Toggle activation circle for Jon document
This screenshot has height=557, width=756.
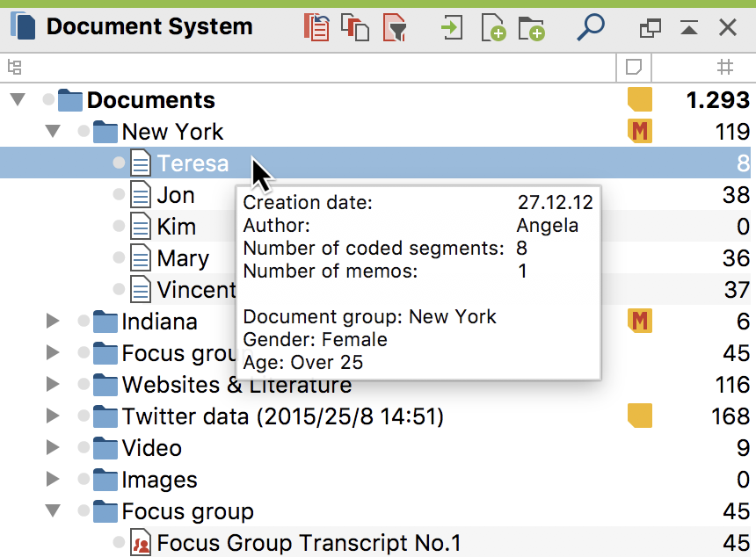click(119, 195)
